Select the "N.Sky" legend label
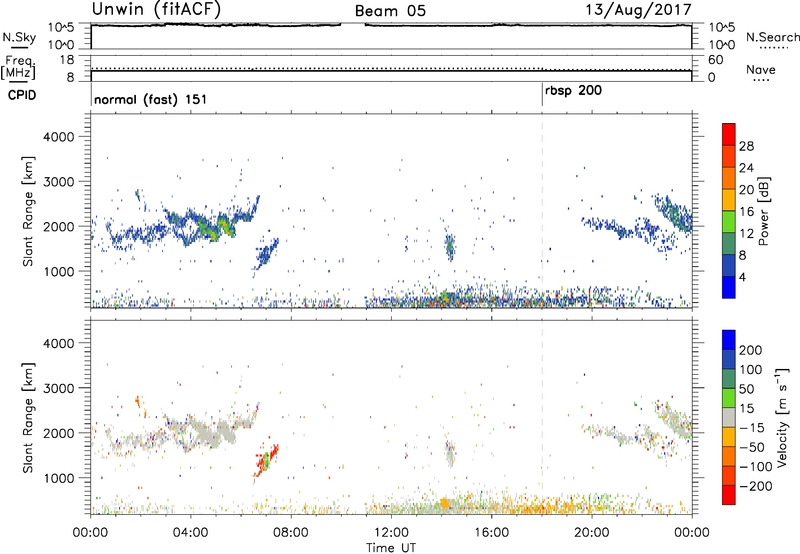This screenshot has height=554, width=800. (x=19, y=37)
